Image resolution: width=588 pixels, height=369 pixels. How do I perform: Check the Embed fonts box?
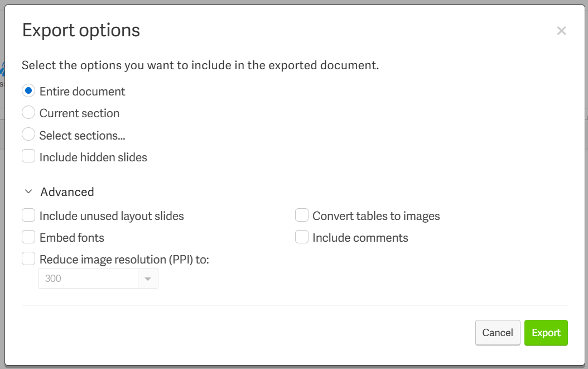(x=28, y=237)
